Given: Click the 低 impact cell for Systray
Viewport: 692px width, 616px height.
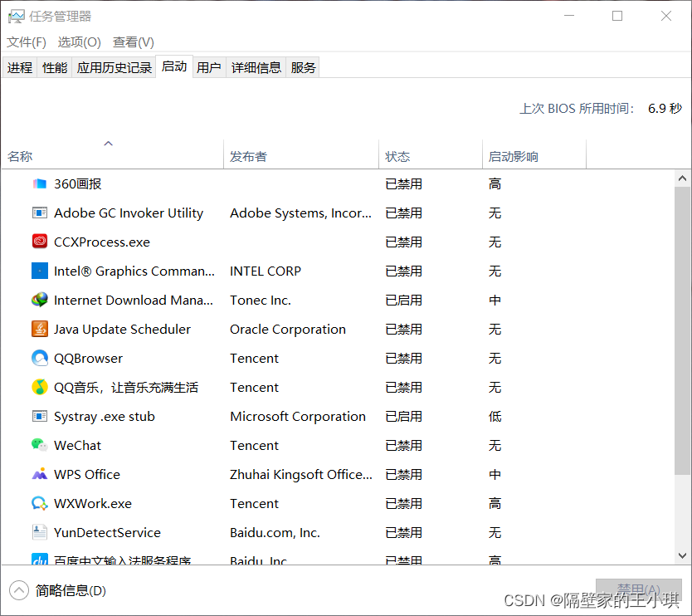Looking at the screenshot, I should (x=495, y=417).
